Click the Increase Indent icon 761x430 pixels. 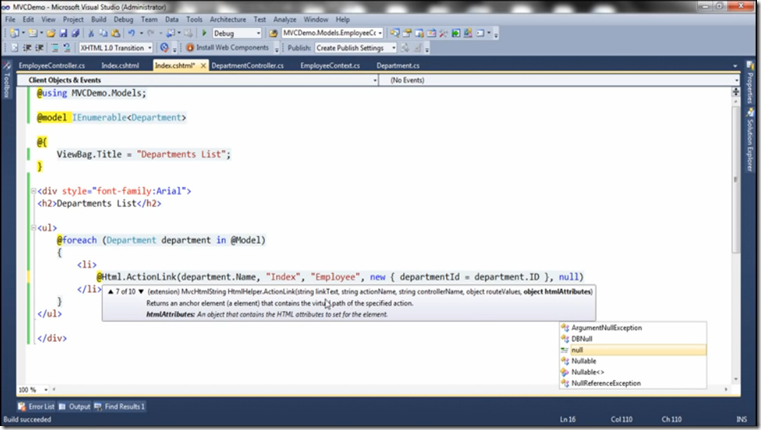tap(39, 48)
